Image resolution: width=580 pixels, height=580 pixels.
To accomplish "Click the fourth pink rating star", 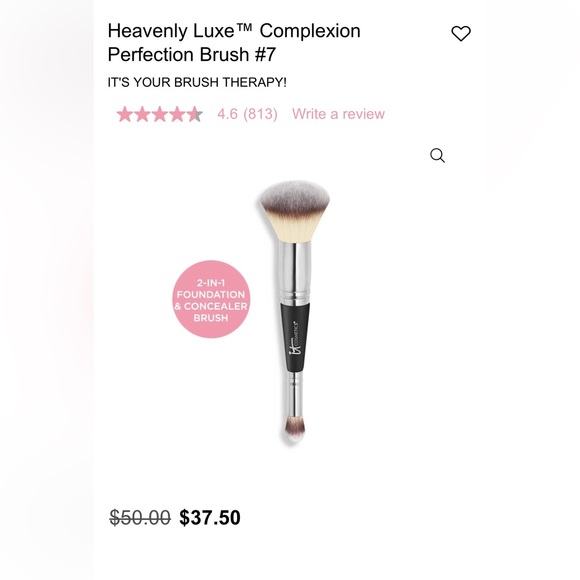I will (x=177, y=114).
